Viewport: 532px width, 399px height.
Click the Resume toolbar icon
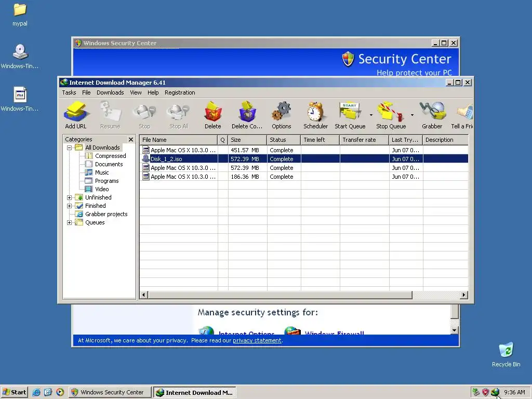(x=110, y=115)
